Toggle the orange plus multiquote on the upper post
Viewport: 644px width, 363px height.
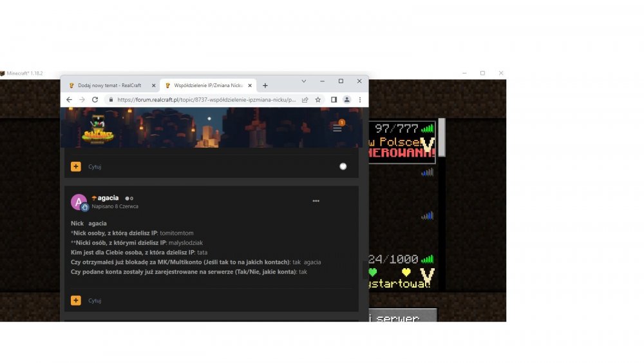(76, 166)
